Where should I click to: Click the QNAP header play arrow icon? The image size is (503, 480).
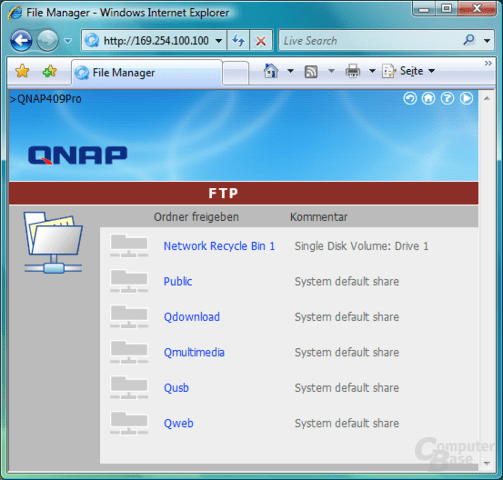click(x=466, y=98)
